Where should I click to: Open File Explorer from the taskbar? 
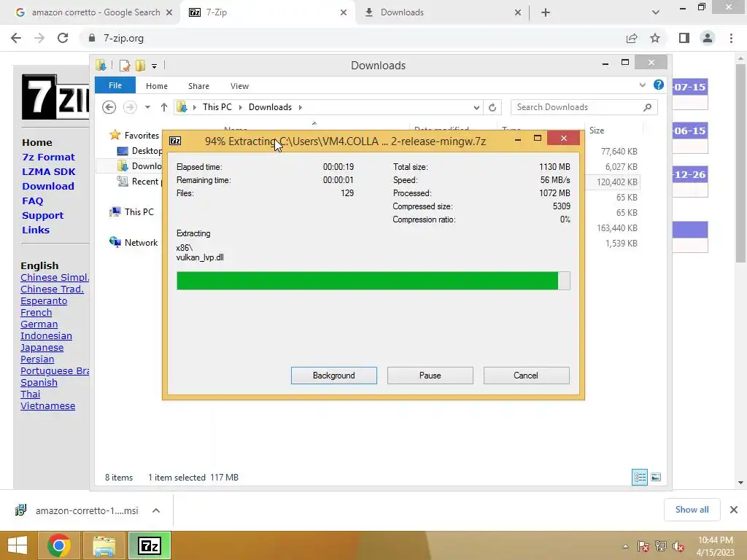tap(104, 545)
